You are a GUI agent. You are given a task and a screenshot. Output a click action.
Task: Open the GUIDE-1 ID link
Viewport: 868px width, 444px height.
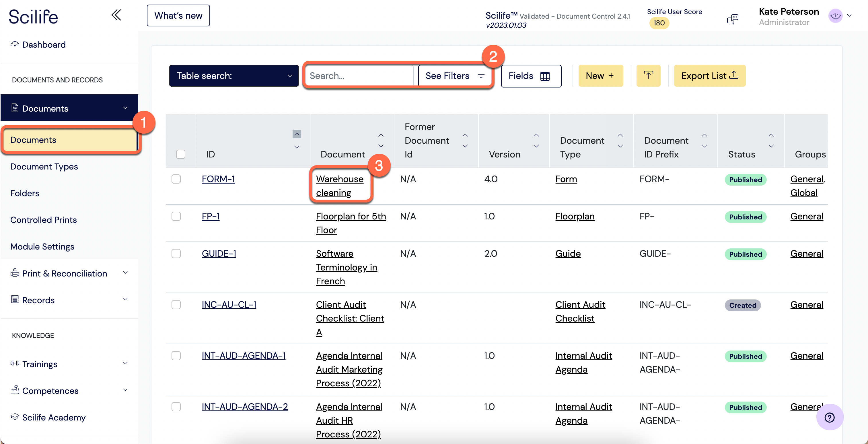(x=219, y=253)
